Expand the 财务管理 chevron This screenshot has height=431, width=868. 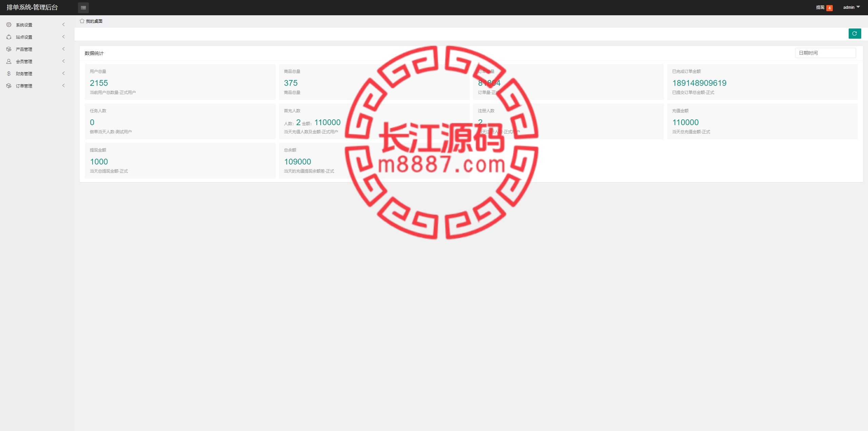63,74
